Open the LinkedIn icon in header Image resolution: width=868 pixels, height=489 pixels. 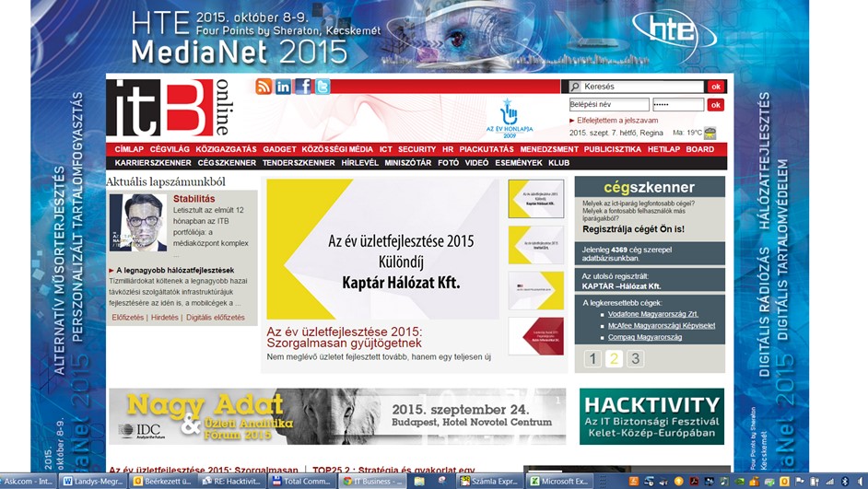point(283,87)
